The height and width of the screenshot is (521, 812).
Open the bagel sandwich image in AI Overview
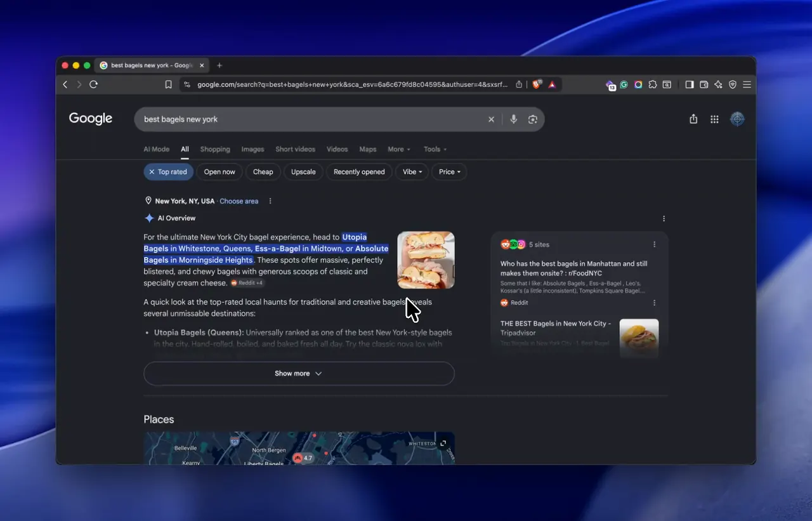coord(426,260)
